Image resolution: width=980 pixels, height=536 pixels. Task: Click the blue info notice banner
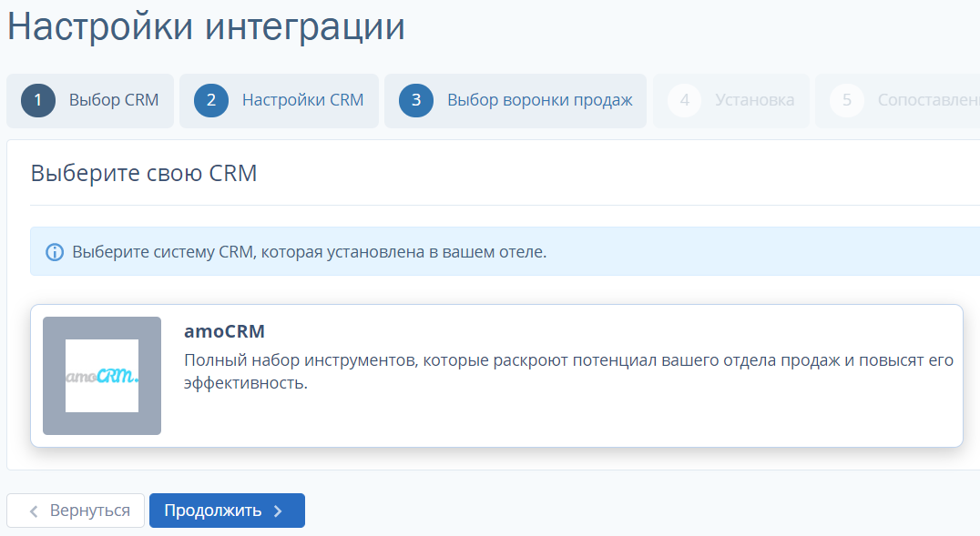point(505,252)
